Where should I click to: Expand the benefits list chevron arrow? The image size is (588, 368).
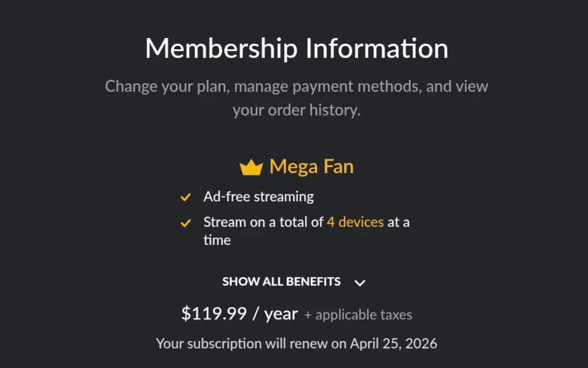(359, 283)
